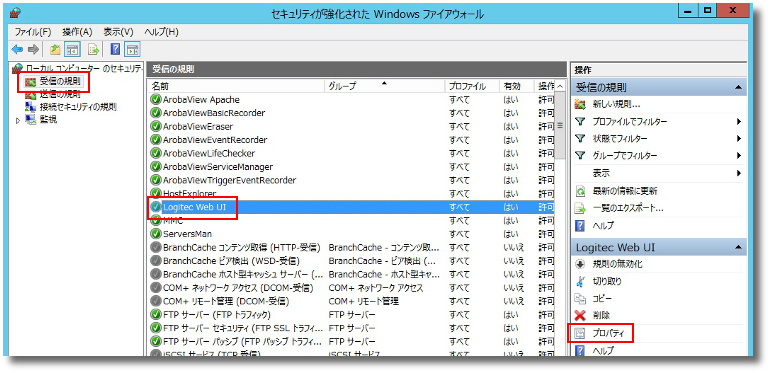Select COM+ ネットワーク アクセス (DCOM-受信) rule
Screen dimensions: 770x373
click(351, 288)
